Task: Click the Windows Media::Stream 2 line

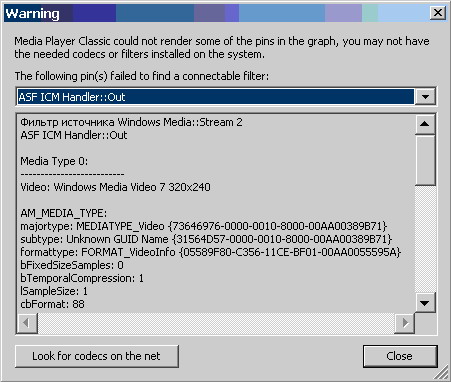Action: [131, 122]
